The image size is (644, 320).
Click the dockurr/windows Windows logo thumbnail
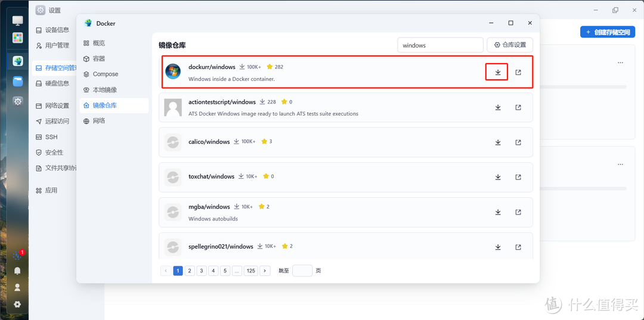coord(173,72)
